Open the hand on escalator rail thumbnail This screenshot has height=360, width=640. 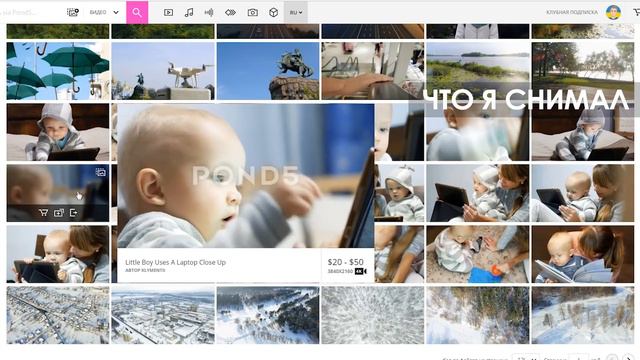[373, 71]
